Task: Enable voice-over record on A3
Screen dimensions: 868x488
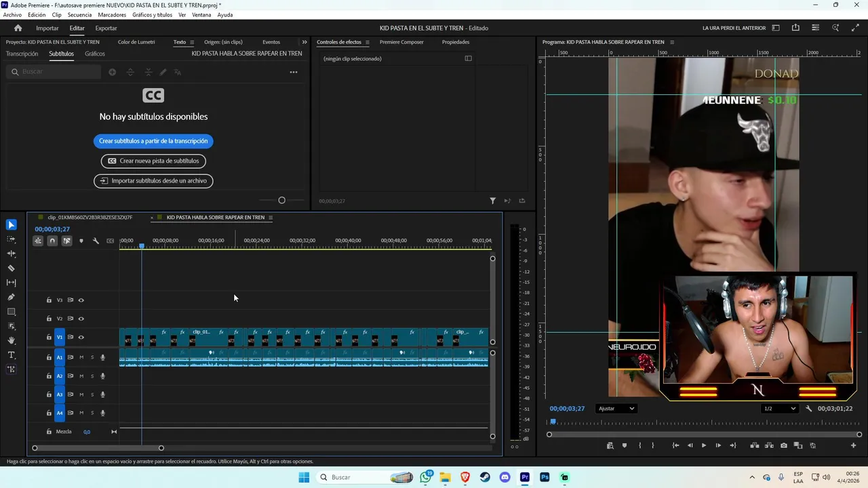Action: tap(103, 394)
